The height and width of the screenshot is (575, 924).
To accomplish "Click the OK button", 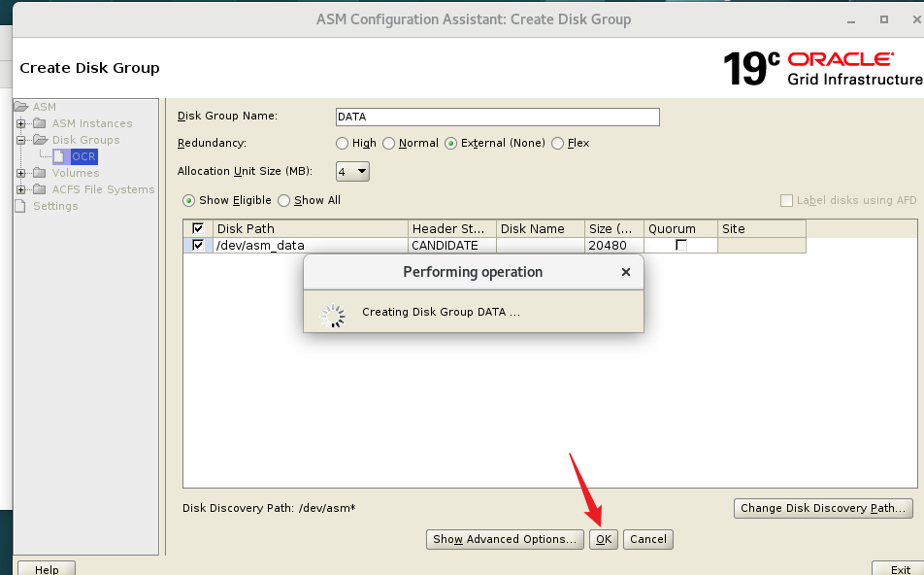I will tap(604, 539).
